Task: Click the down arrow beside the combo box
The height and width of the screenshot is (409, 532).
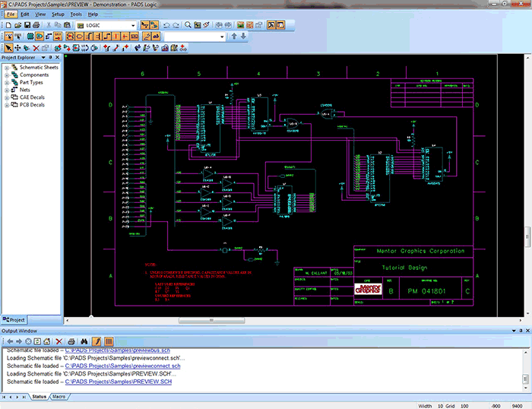Action: [x=243, y=36]
